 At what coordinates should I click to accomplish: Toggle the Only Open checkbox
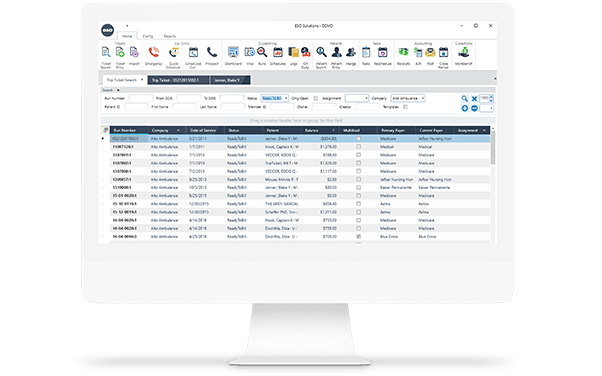(316, 98)
